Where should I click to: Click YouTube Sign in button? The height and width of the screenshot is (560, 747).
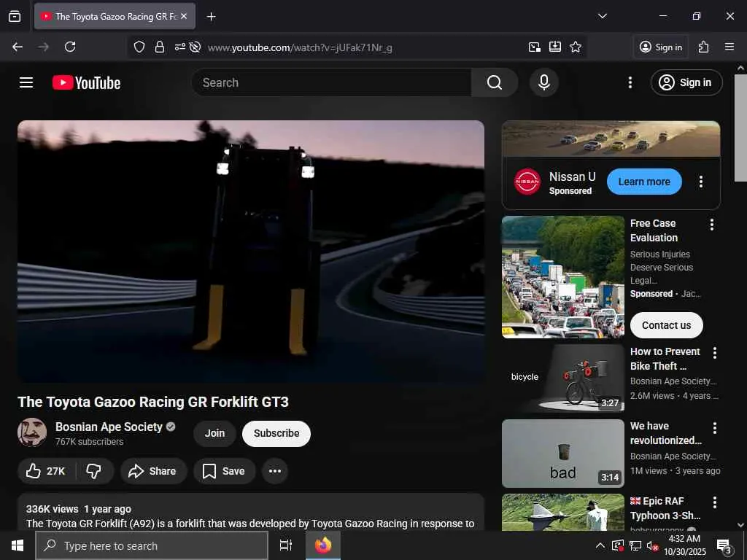tap(686, 82)
